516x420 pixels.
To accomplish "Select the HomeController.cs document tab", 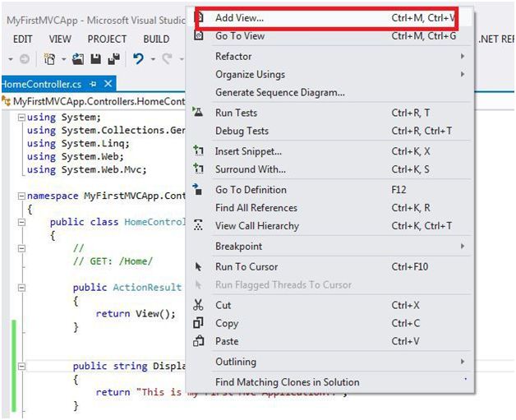I will [x=41, y=84].
